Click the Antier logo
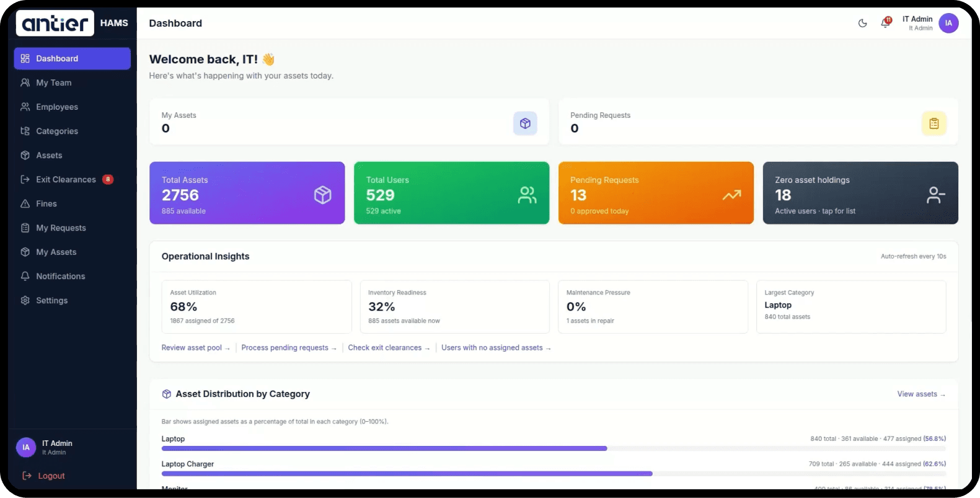This screenshot has height=498, width=980. [x=55, y=23]
